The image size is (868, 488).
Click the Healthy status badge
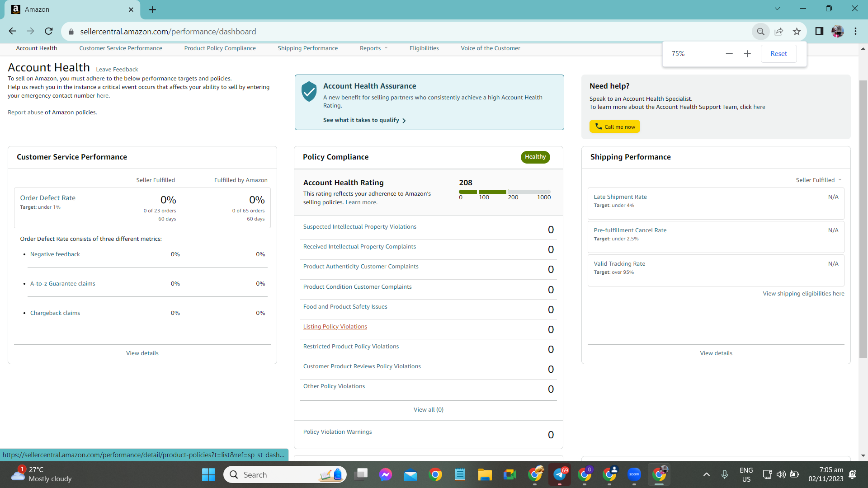(535, 157)
